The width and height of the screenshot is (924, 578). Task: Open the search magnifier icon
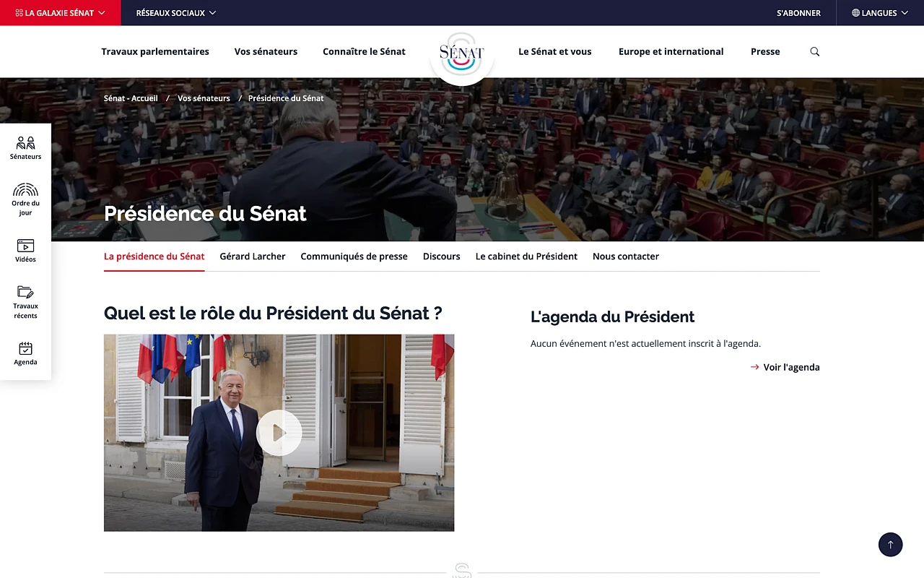(x=815, y=52)
